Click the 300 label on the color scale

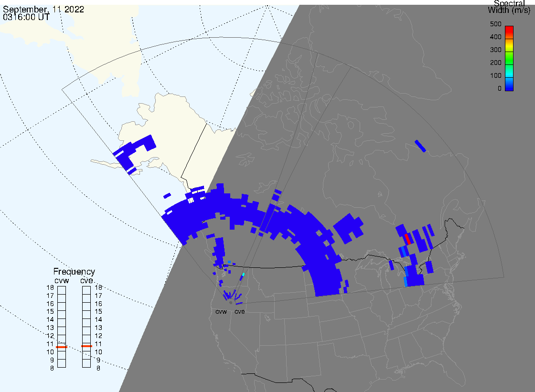(496, 50)
